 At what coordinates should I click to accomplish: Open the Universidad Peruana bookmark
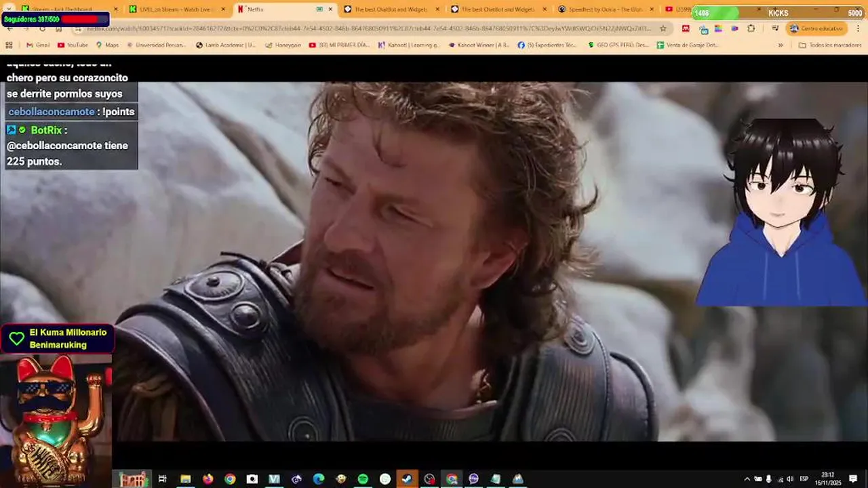point(157,45)
